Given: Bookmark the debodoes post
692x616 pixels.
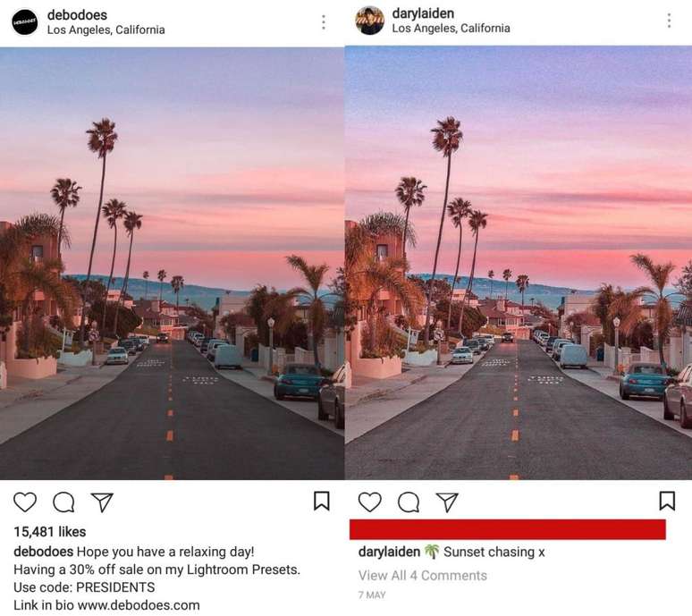Looking at the screenshot, I should (322, 501).
